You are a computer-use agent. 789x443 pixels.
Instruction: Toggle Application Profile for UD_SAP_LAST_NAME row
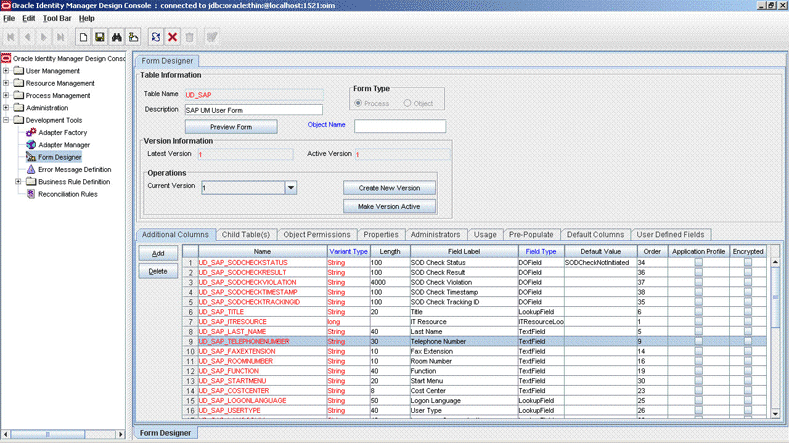coord(698,331)
